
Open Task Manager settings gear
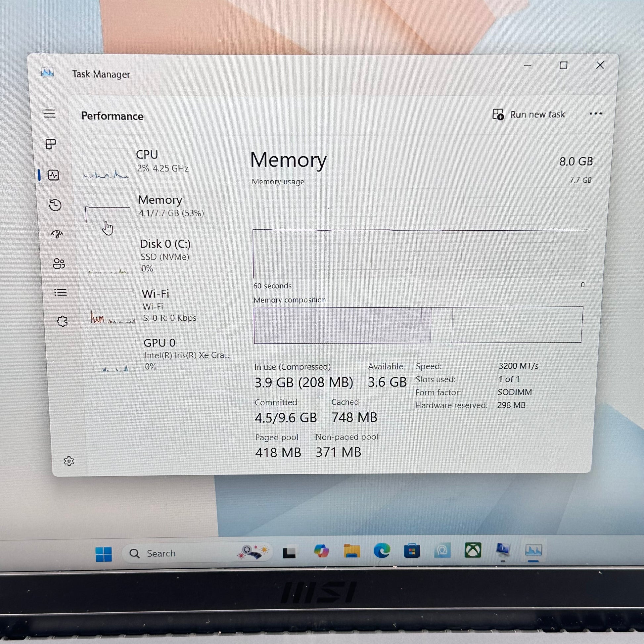point(69,461)
